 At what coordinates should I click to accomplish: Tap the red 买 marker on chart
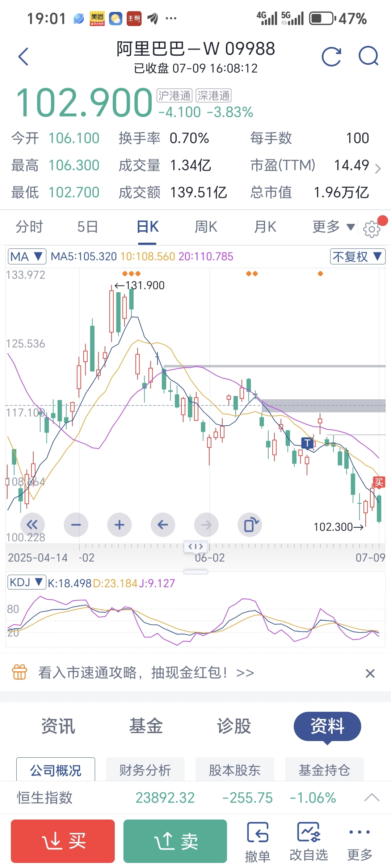coord(379,482)
